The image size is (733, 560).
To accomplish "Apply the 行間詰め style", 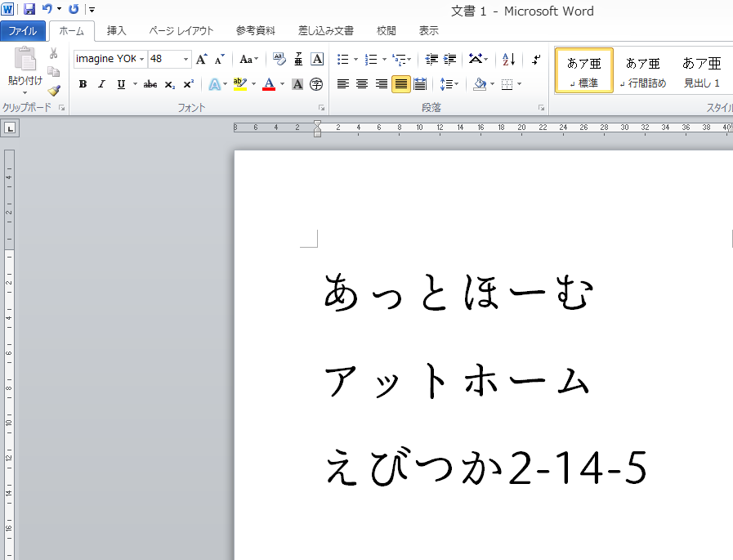I will coord(642,71).
